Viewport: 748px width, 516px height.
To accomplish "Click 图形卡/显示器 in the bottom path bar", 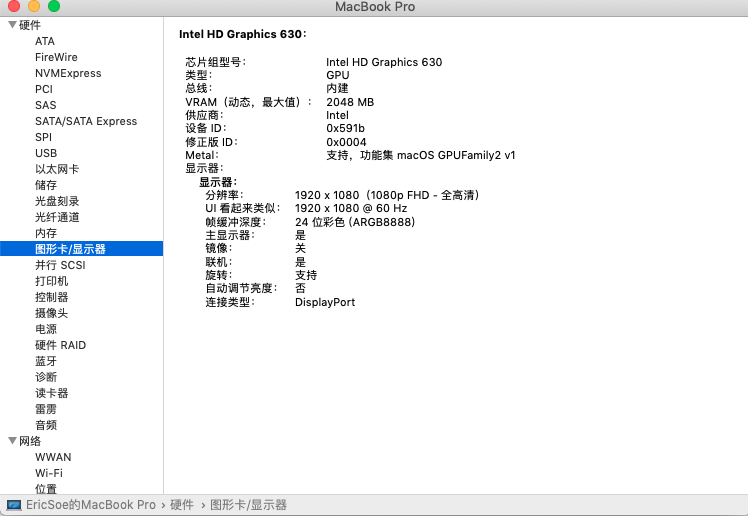I will tap(249, 505).
